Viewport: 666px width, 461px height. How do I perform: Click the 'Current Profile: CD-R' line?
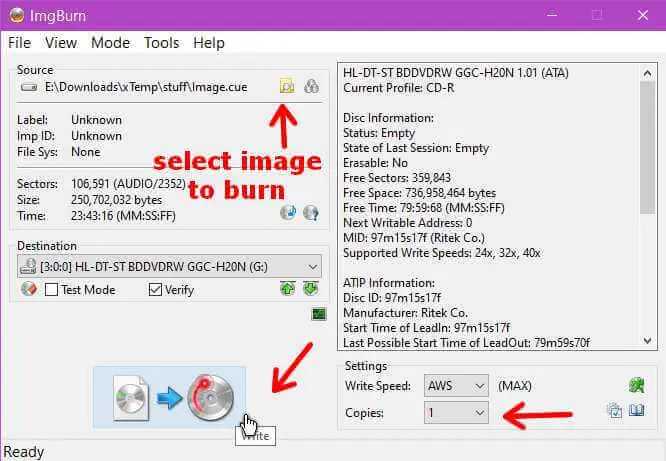398,88
